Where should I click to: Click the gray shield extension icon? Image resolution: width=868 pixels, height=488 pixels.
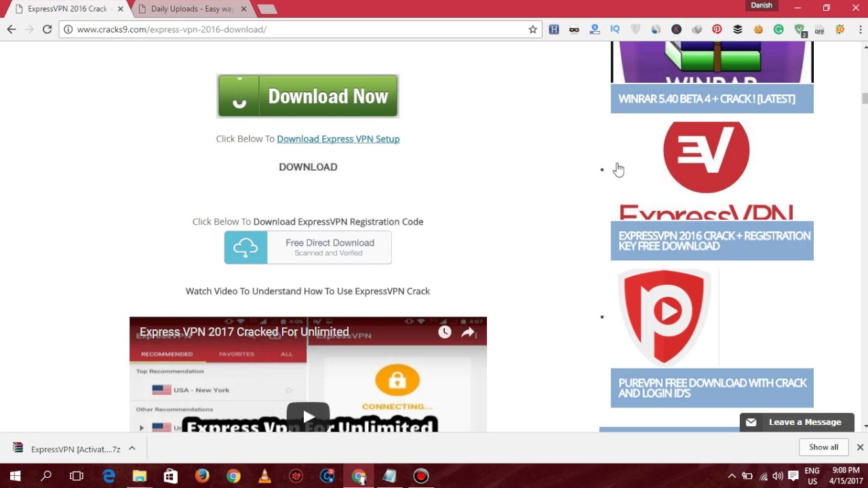coord(635,29)
